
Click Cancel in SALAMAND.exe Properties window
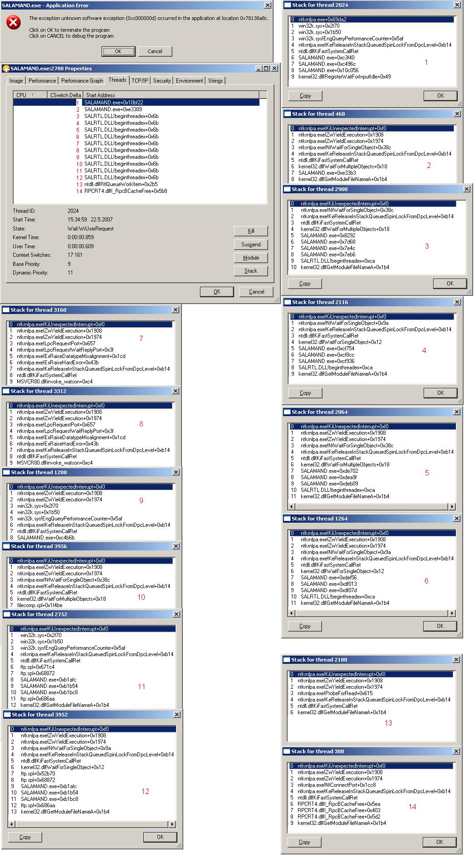coord(257,292)
